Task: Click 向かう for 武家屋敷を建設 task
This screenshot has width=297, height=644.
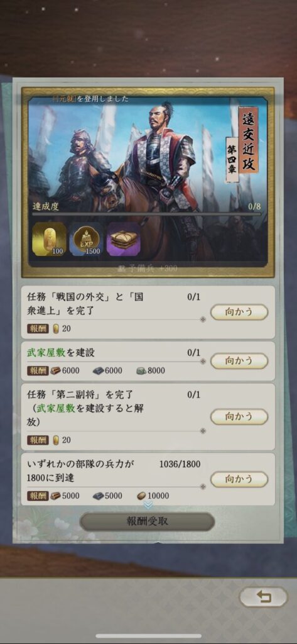Action: [239, 360]
